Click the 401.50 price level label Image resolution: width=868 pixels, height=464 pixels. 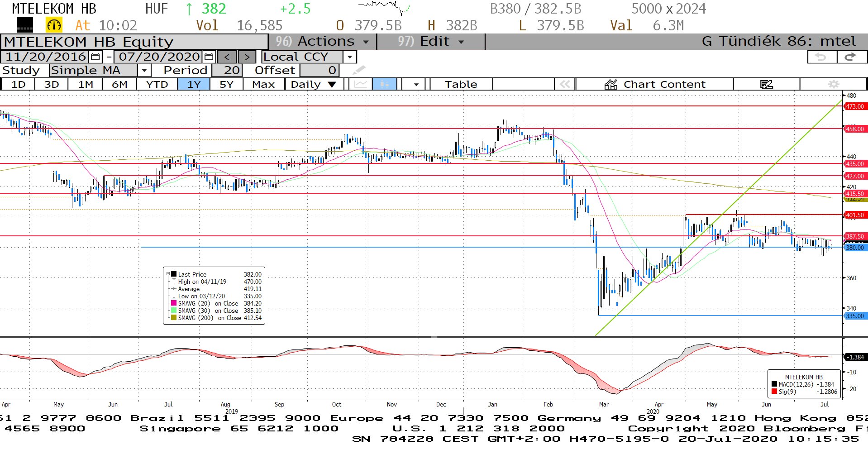(x=855, y=215)
